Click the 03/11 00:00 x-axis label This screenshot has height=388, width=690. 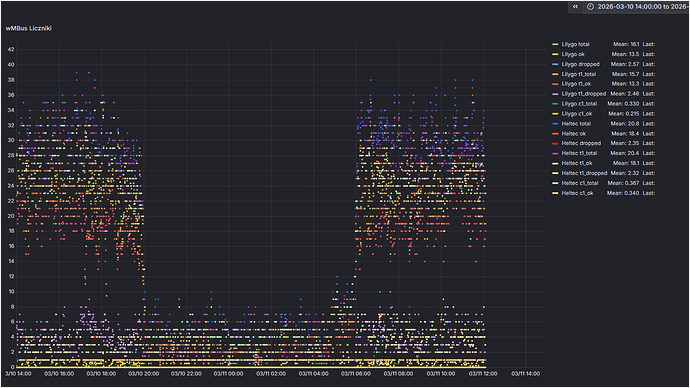[228, 373]
